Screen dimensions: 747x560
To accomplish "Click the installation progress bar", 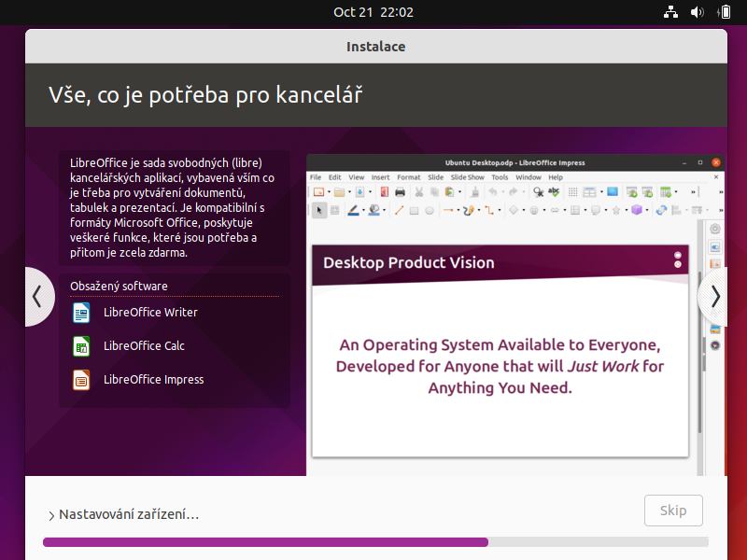I will tap(373, 541).
